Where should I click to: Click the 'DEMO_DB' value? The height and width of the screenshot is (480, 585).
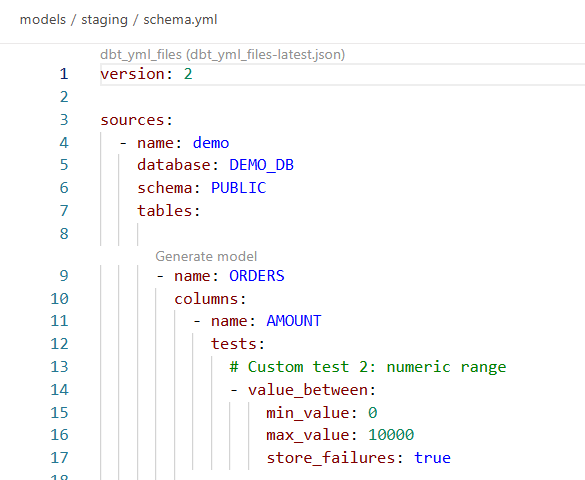261,165
